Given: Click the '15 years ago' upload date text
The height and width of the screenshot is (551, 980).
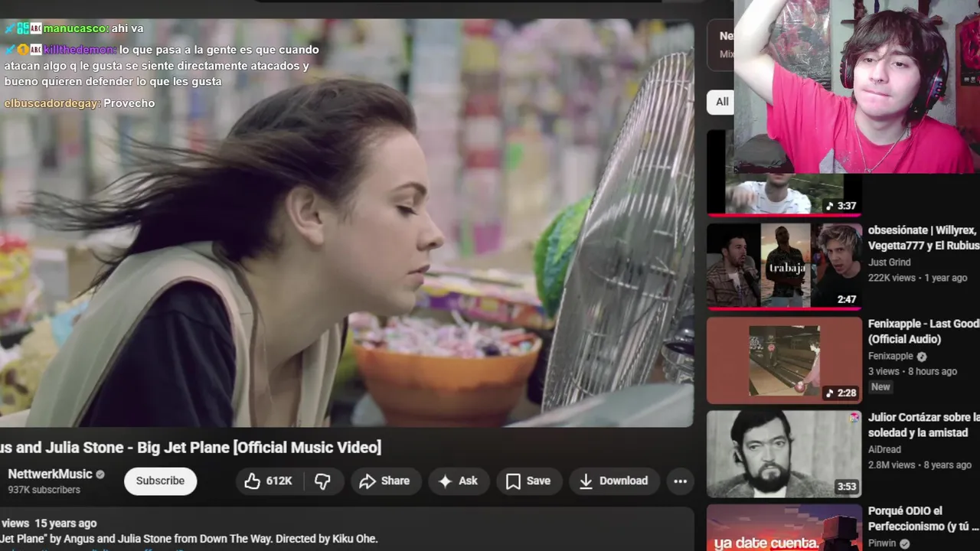Looking at the screenshot, I should tap(66, 523).
